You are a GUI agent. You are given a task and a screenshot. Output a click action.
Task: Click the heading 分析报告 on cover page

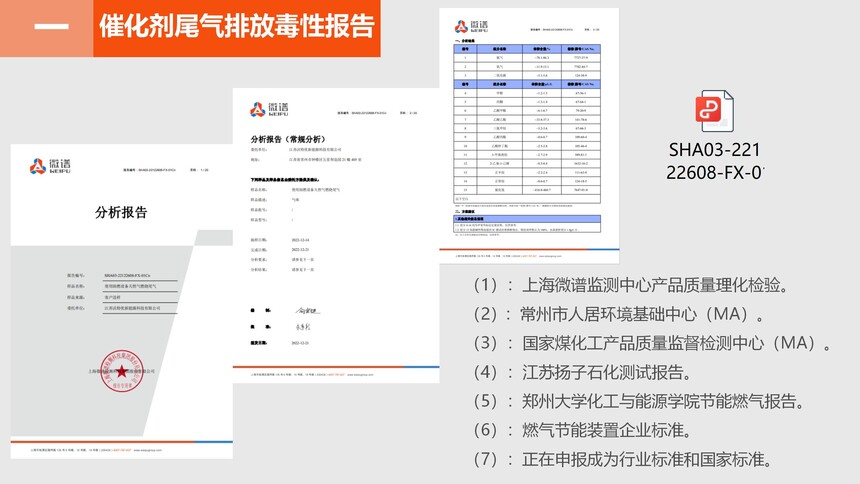(121, 212)
